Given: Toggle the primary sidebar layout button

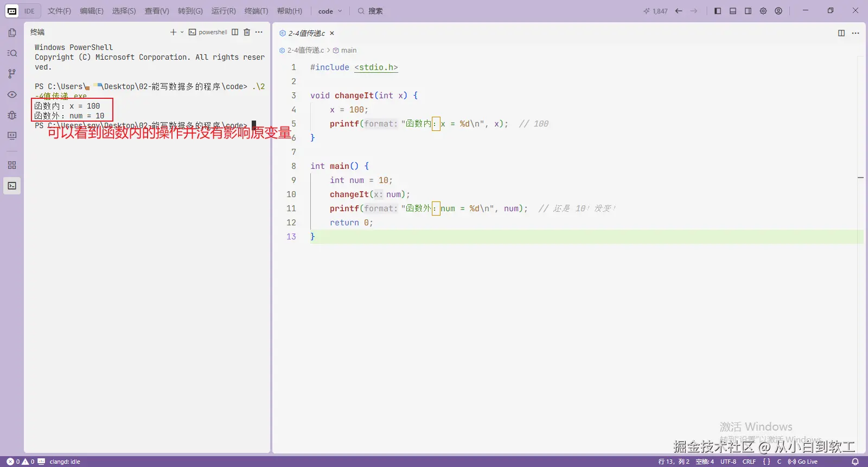Looking at the screenshot, I should [718, 11].
